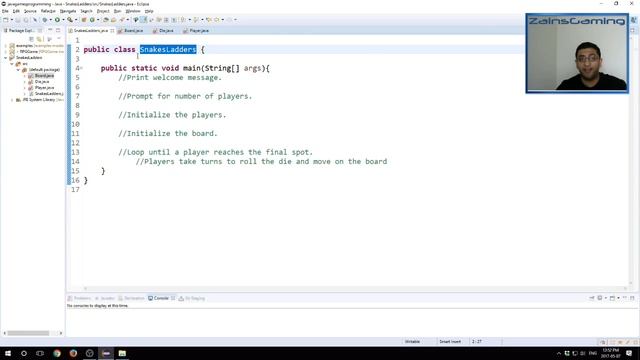Viewport: 640px width, 360px height.
Task: Open the New Java class dropdown arrow
Action: point(98,20)
